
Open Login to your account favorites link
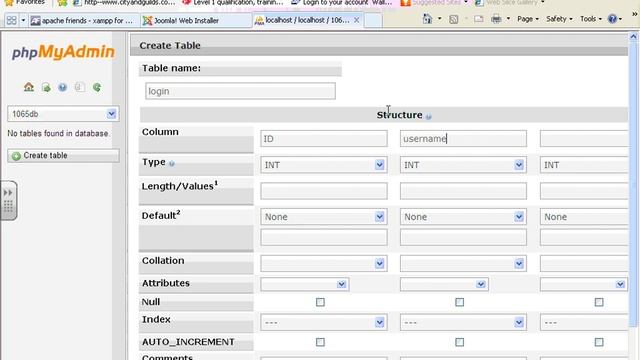tap(342, 3)
